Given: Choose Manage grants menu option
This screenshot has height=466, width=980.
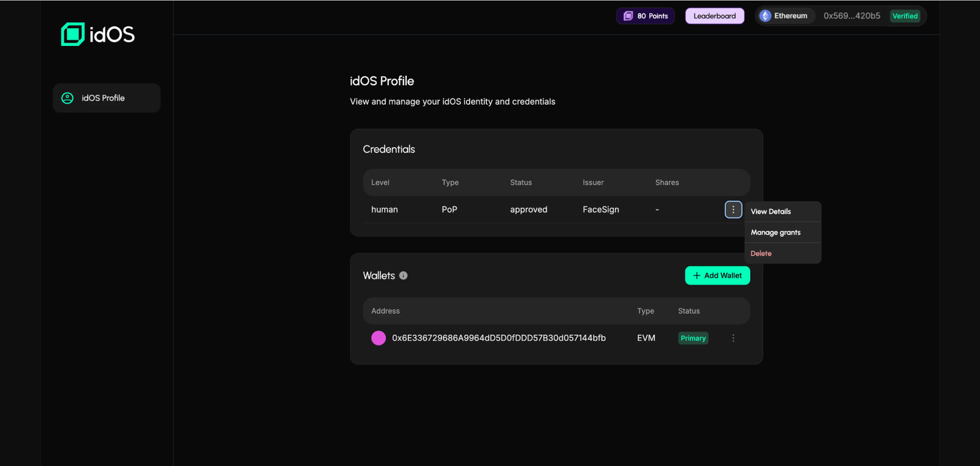Looking at the screenshot, I should click(x=775, y=232).
